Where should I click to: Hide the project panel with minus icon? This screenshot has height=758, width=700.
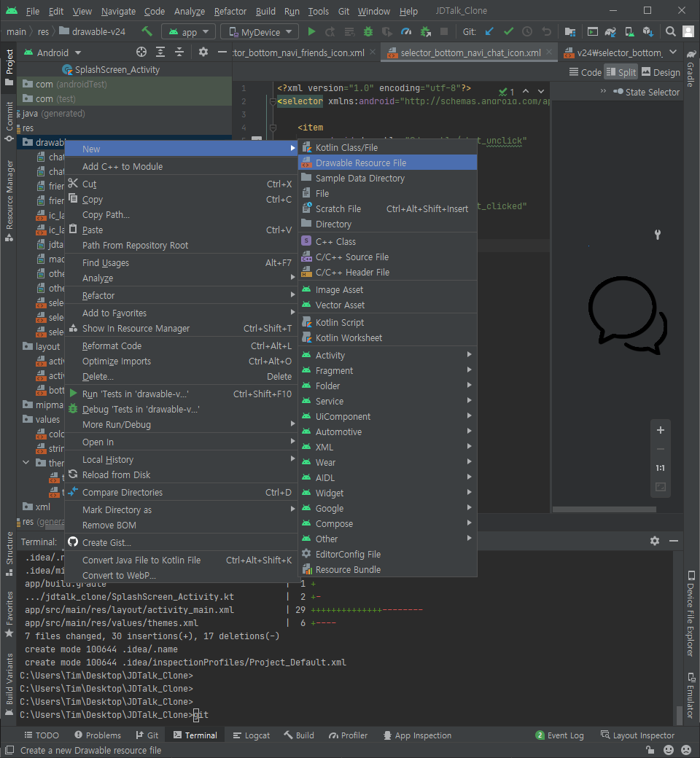(222, 52)
